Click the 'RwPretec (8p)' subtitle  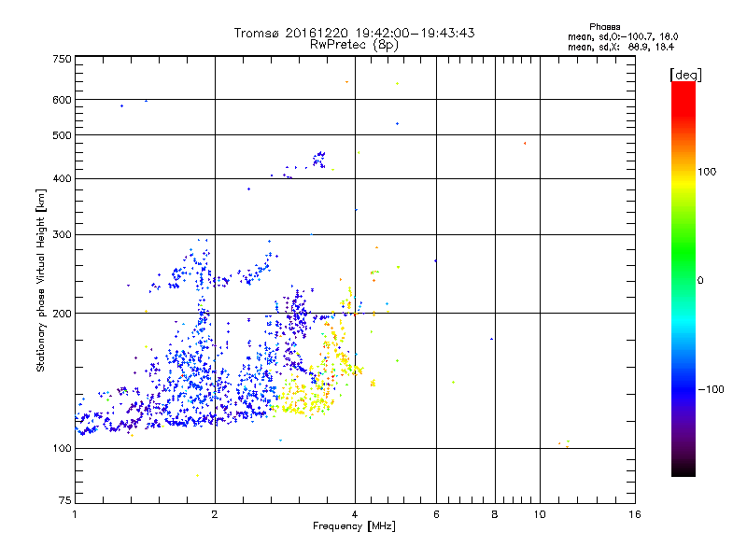(354, 45)
